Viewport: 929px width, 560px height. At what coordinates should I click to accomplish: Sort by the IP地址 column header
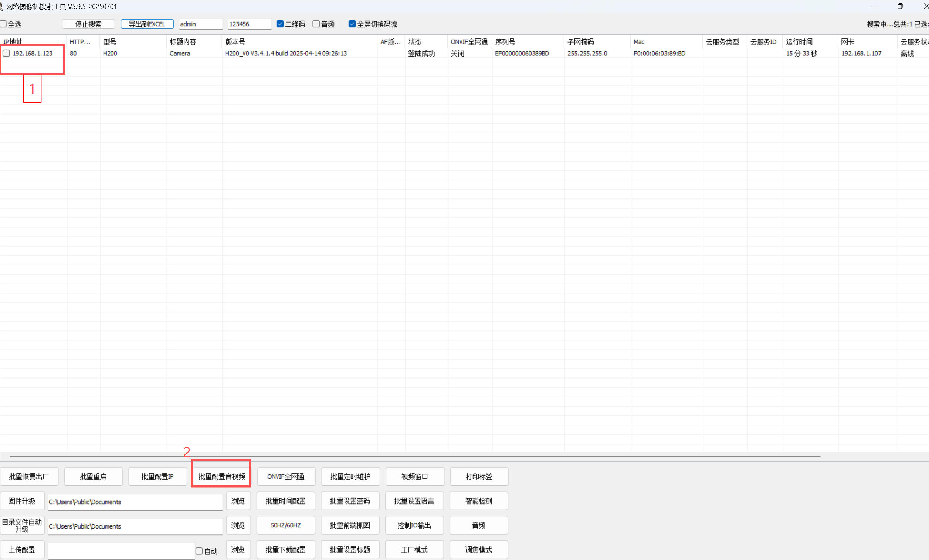[x=33, y=41]
